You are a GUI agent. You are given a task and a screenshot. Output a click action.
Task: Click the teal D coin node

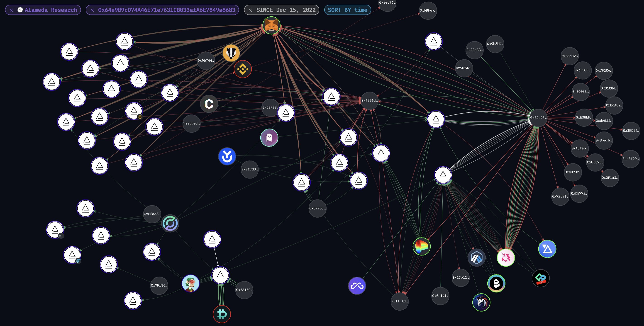pyautogui.click(x=222, y=314)
